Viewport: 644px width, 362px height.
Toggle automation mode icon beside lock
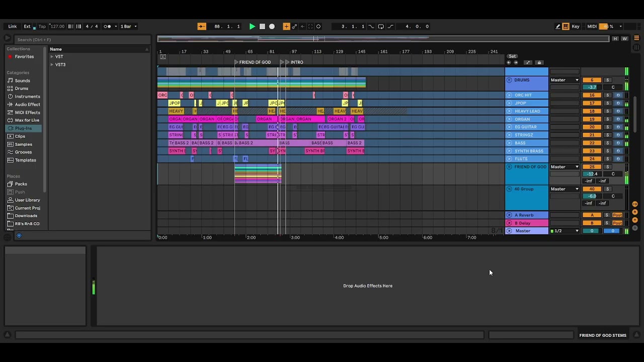[527, 63]
